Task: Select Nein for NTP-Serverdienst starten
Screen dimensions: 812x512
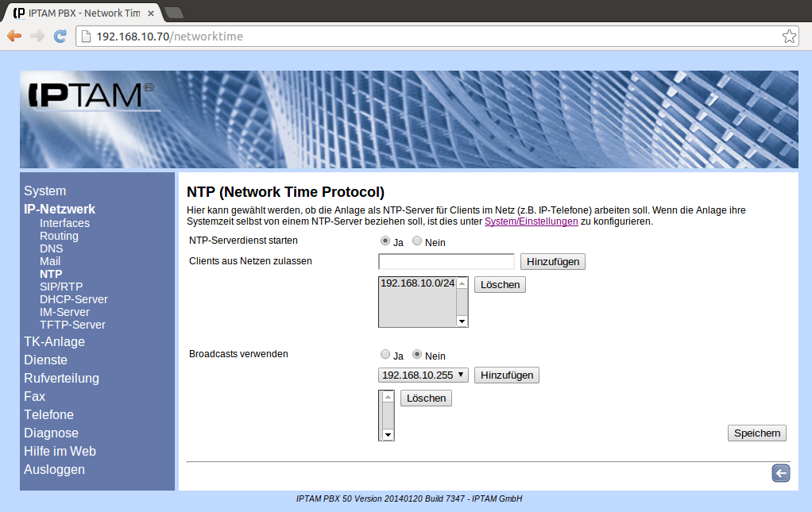Action: pyautogui.click(x=417, y=241)
